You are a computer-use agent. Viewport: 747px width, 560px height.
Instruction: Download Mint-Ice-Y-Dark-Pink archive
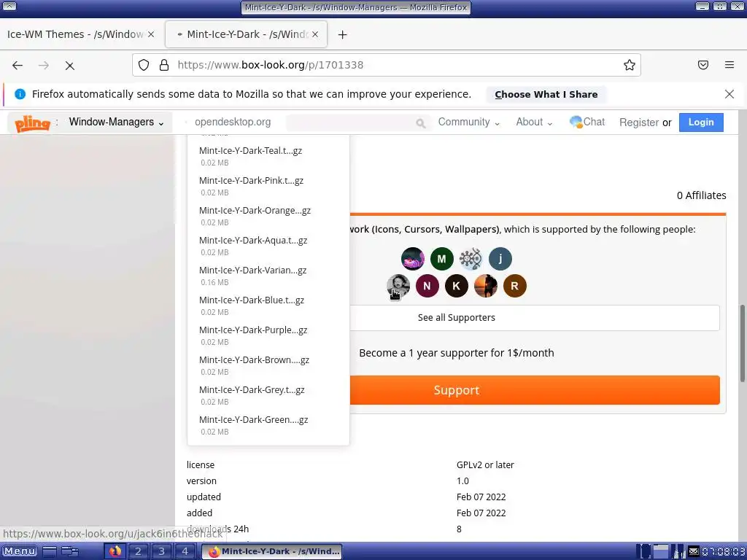pyautogui.click(x=251, y=181)
